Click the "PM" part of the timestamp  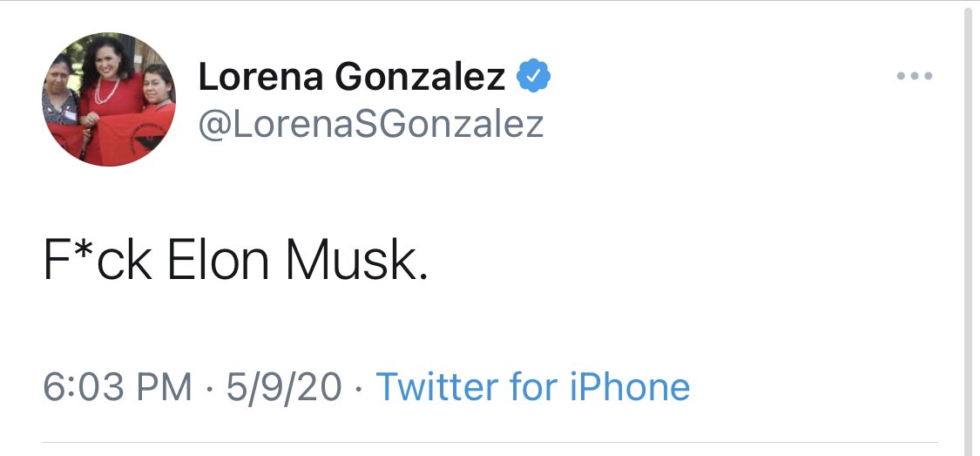point(165,386)
